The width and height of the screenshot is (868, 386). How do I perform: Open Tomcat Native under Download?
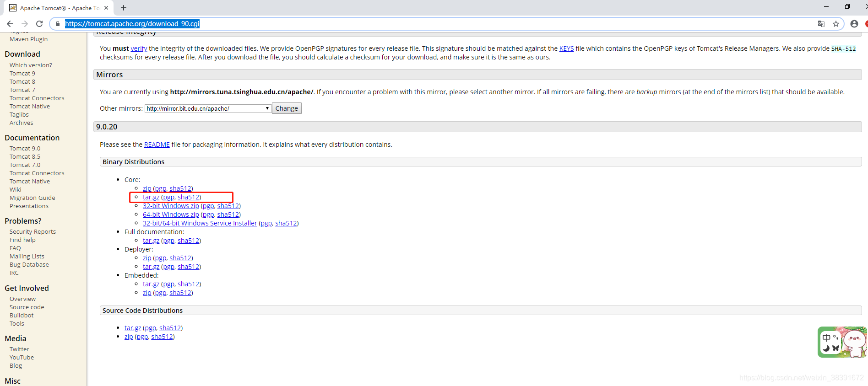click(x=30, y=107)
